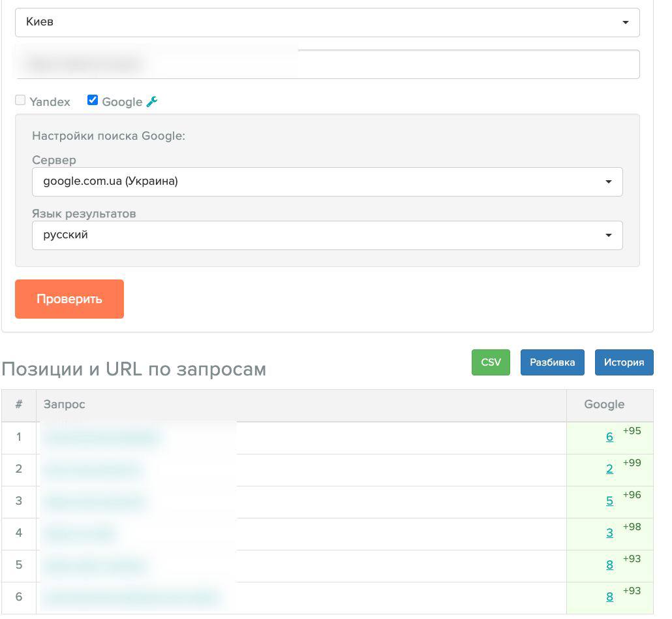The image size is (672, 619).
Task: Click the Google column header
Action: (x=604, y=405)
